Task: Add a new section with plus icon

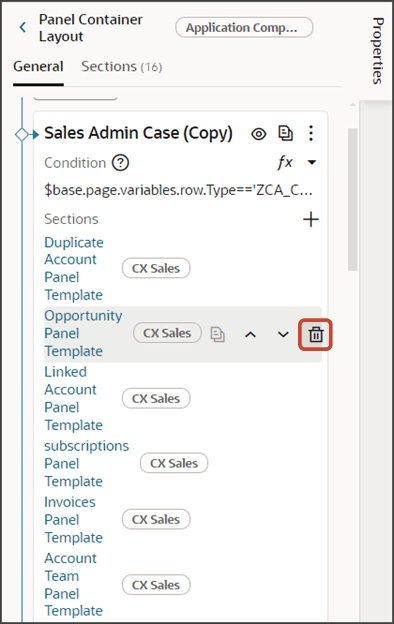Action: click(311, 219)
